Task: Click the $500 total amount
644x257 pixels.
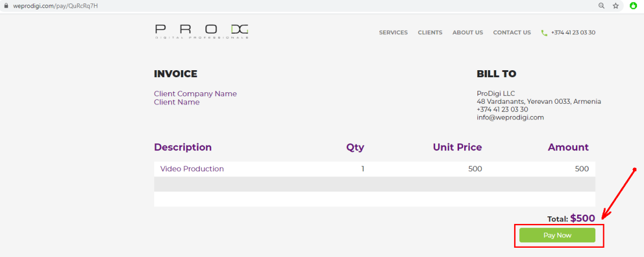Action: point(582,218)
